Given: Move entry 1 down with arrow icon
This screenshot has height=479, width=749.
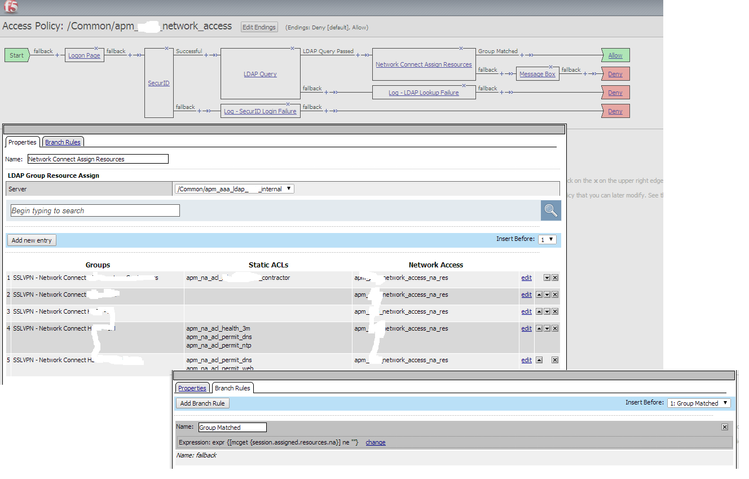Looking at the screenshot, I should pyautogui.click(x=547, y=277).
